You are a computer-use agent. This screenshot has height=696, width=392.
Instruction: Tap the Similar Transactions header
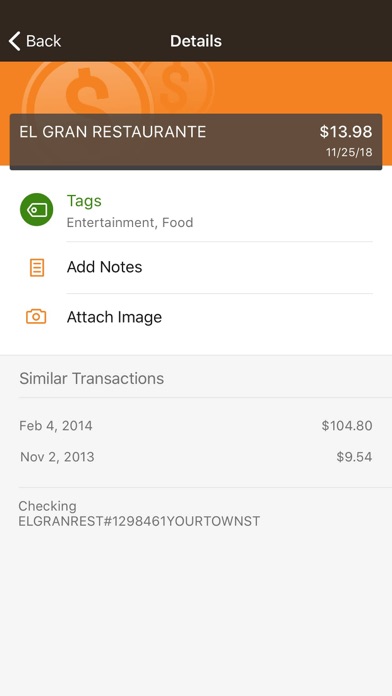coord(91,379)
